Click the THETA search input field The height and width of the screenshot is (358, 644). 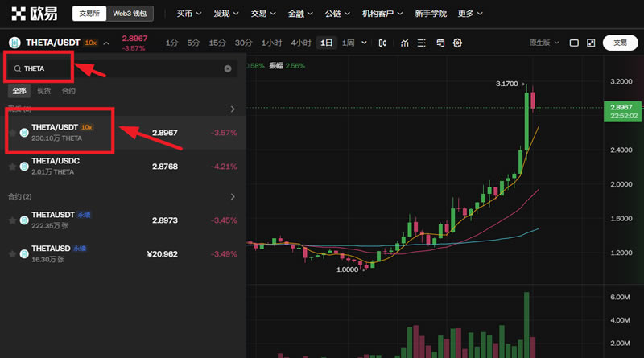(121, 68)
